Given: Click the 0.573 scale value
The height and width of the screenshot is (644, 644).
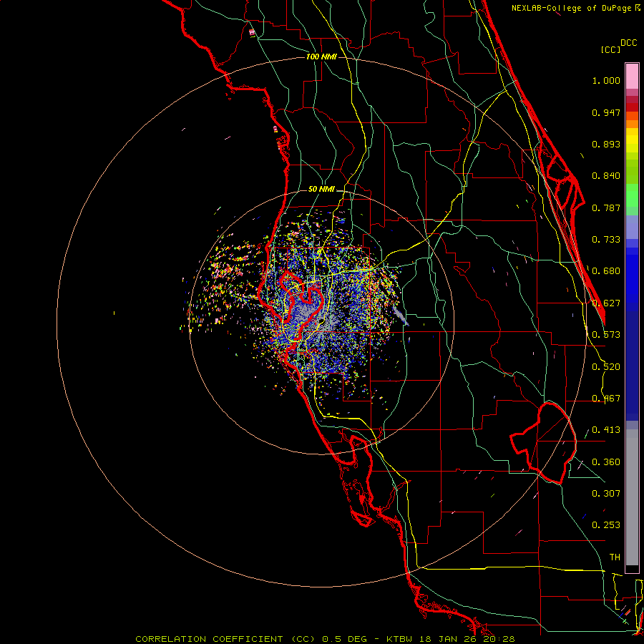Looking at the screenshot, I should click(x=606, y=335).
